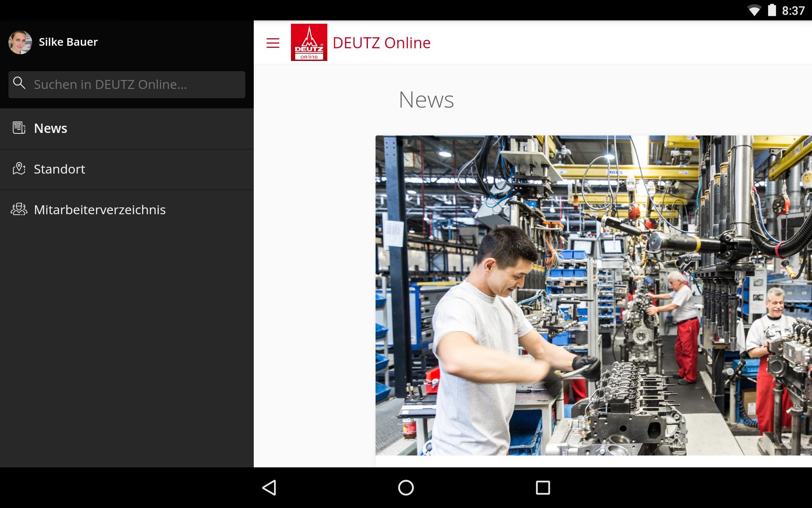Open the hamburger menu icon
Viewport: 812px width, 508px height.
click(x=273, y=43)
